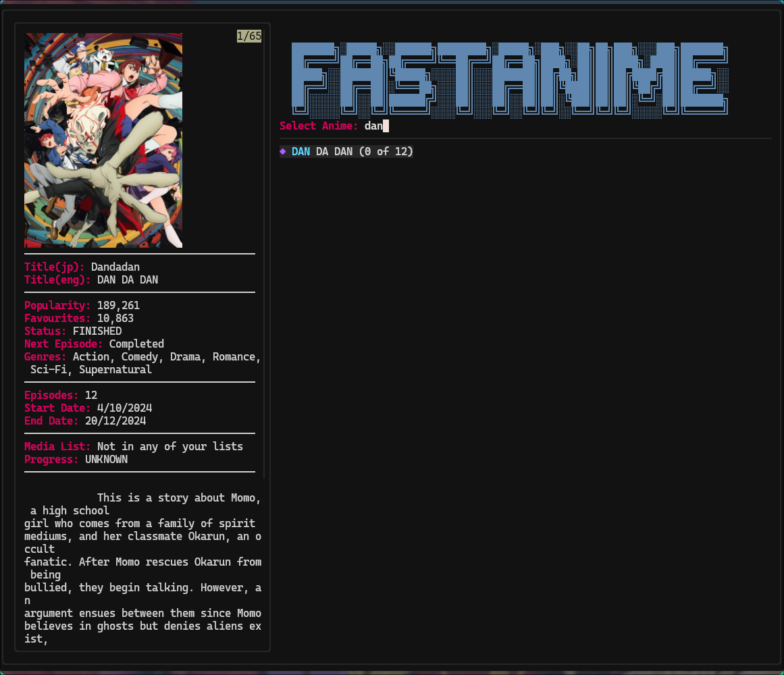Click the purple diamond marker beside DAN DA DAN
The image size is (784, 675).
(283, 151)
